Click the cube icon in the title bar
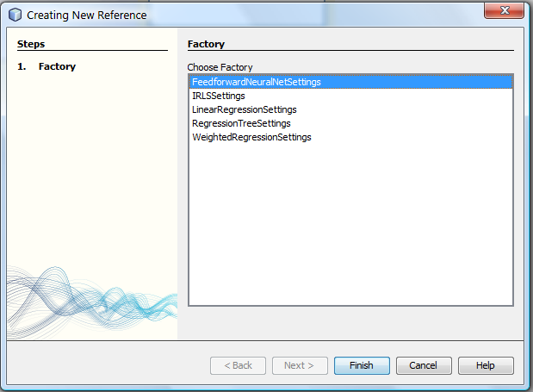Image resolution: width=533 pixels, height=392 pixels. [15, 15]
